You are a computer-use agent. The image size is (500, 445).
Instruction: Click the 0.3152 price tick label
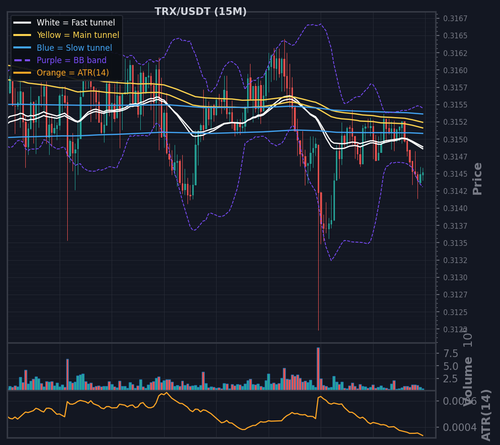pos(455,122)
